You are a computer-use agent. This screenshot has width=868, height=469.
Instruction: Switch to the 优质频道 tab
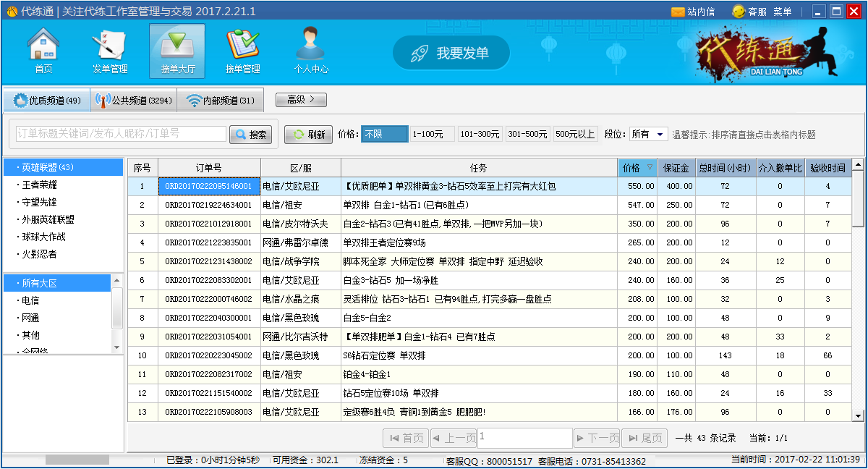coord(46,101)
